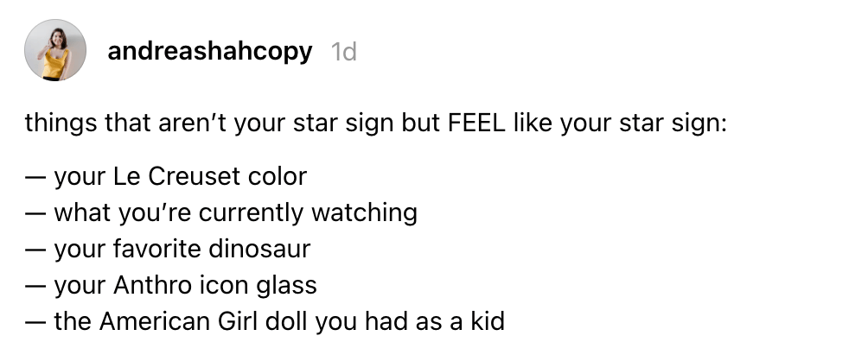Click the word dinosaur
The width and height of the screenshot is (868, 361).
click(259, 249)
